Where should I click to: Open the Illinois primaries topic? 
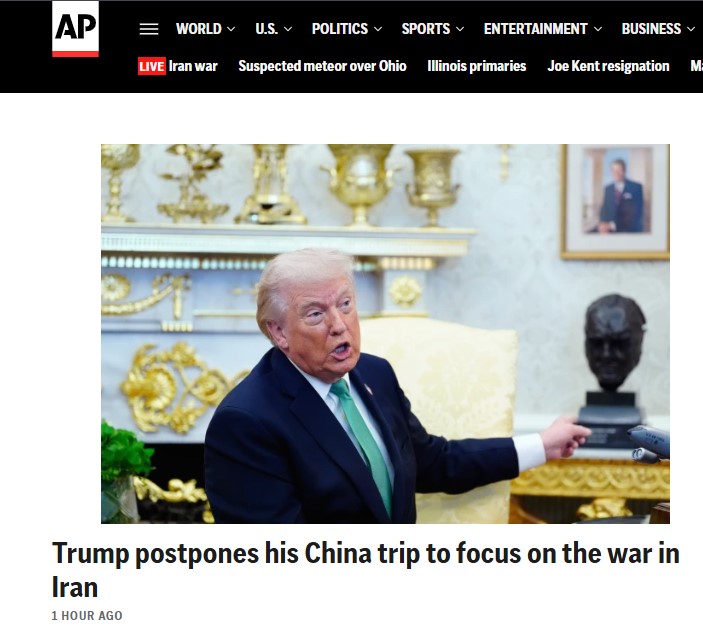(x=477, y=66)
